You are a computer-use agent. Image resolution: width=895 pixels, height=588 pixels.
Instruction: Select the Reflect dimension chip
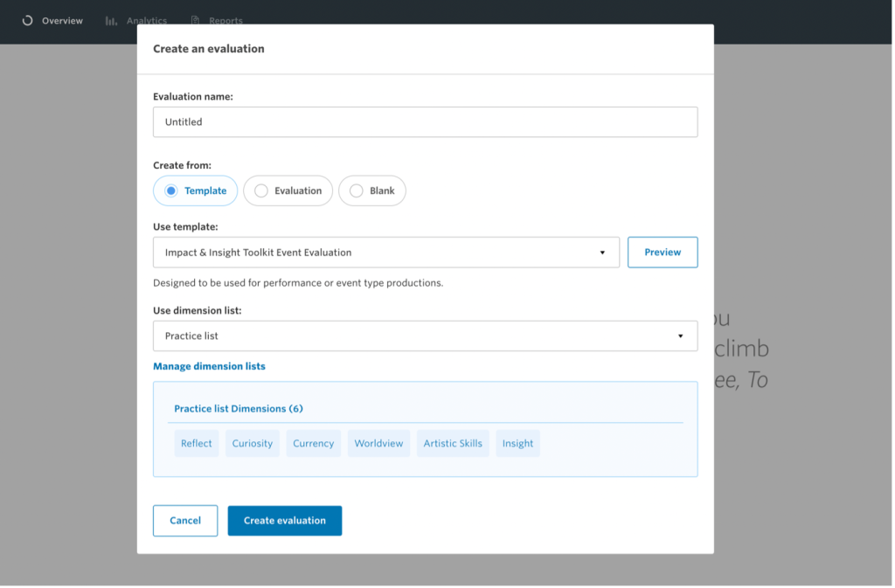tap(196, 443)
